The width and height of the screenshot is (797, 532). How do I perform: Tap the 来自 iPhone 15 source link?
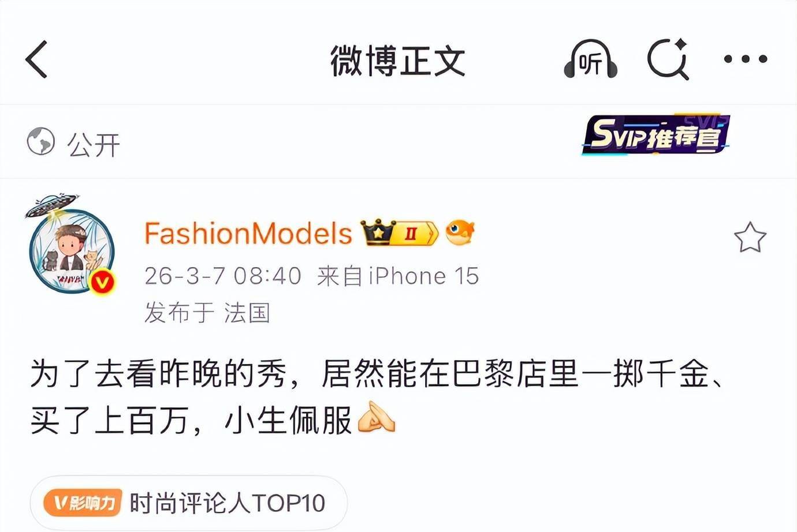point(398,276)
